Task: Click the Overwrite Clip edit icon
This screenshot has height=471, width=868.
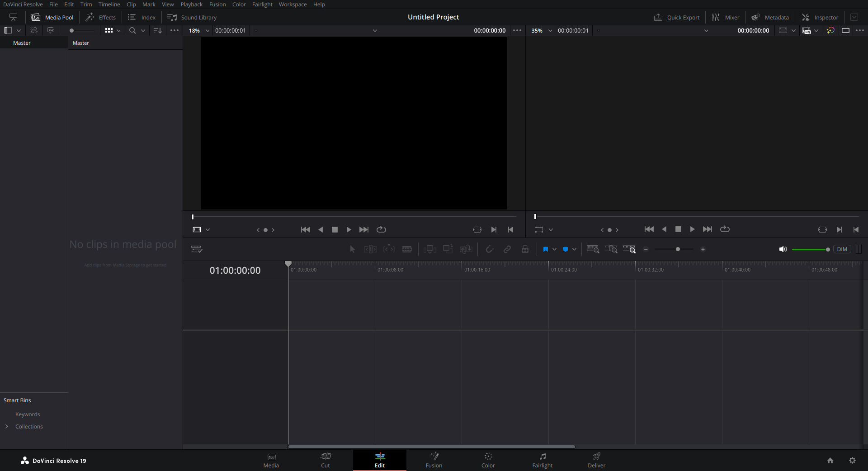Action: [x=448, y=249]
